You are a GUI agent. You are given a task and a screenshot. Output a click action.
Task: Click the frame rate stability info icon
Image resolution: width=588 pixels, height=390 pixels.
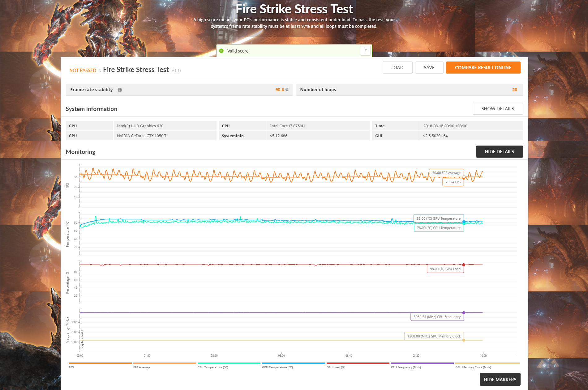(x=120, y=90)
